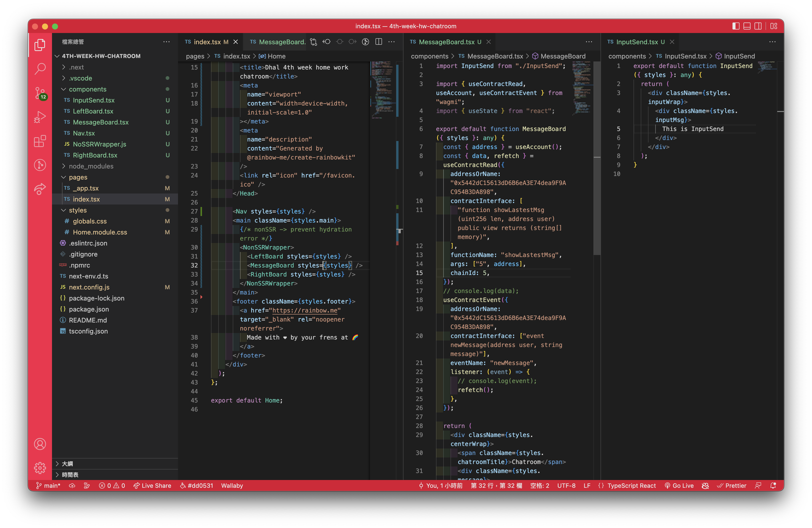Collapse the components folder

pyautogui.click(x=87, y=89)
